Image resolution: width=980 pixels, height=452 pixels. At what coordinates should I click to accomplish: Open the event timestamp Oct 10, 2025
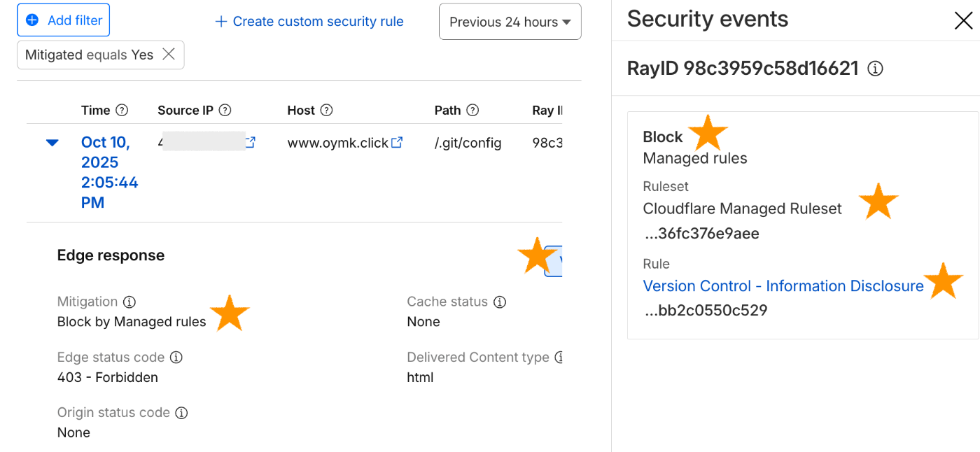click(109, 172)
